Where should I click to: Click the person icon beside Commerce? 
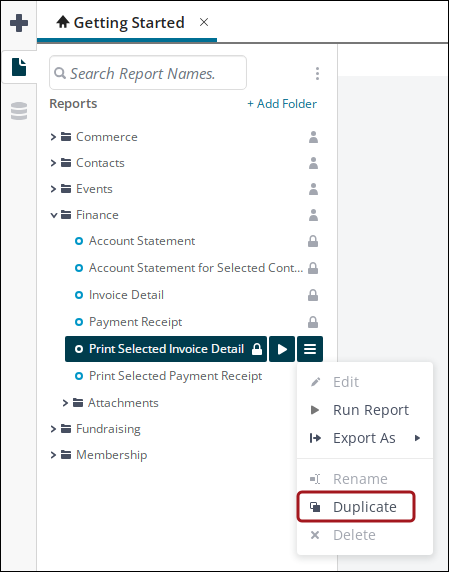313,137
